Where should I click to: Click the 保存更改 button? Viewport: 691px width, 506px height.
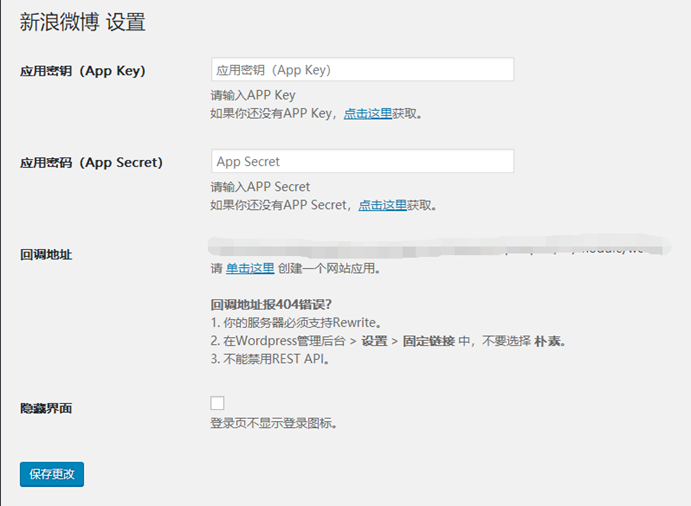pos(52,474)
